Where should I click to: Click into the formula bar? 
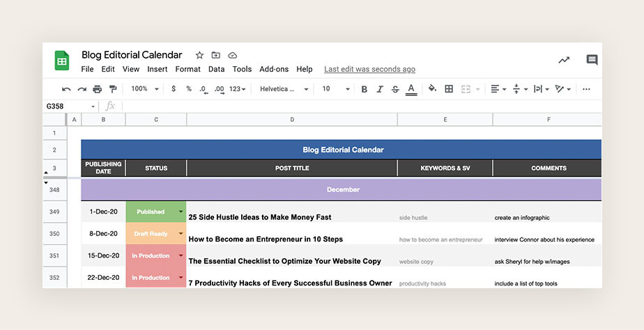(x=362, y=107)
